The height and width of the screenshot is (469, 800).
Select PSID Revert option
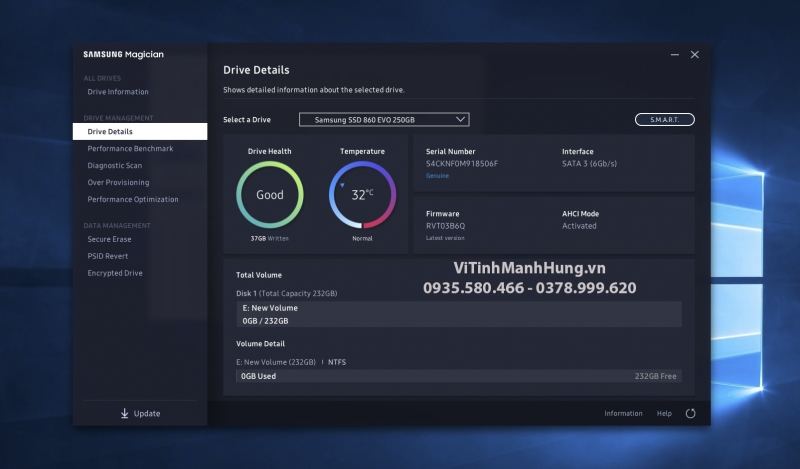point(108,256)
